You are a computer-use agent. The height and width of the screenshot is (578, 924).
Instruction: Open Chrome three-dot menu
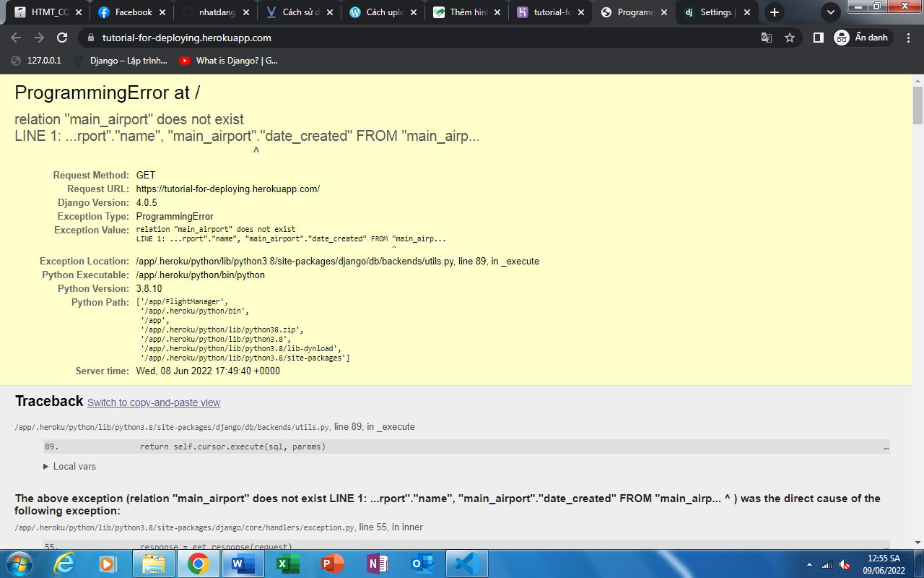pos(908,38)
